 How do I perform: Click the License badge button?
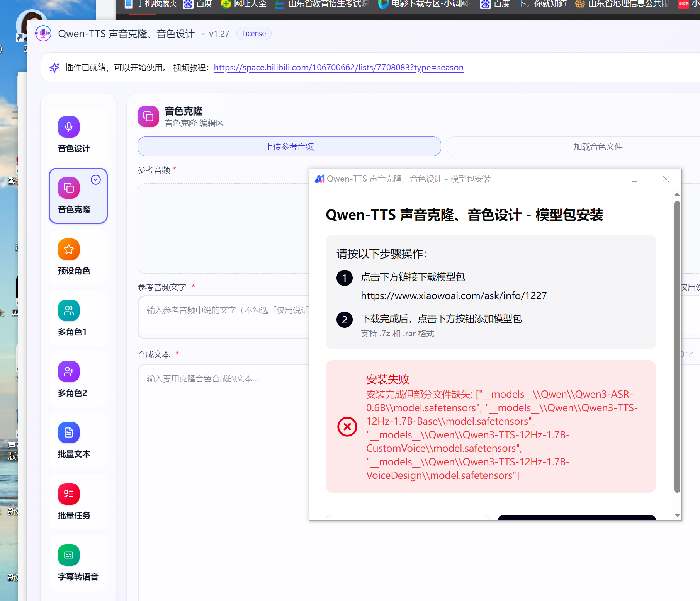point(254,34)
